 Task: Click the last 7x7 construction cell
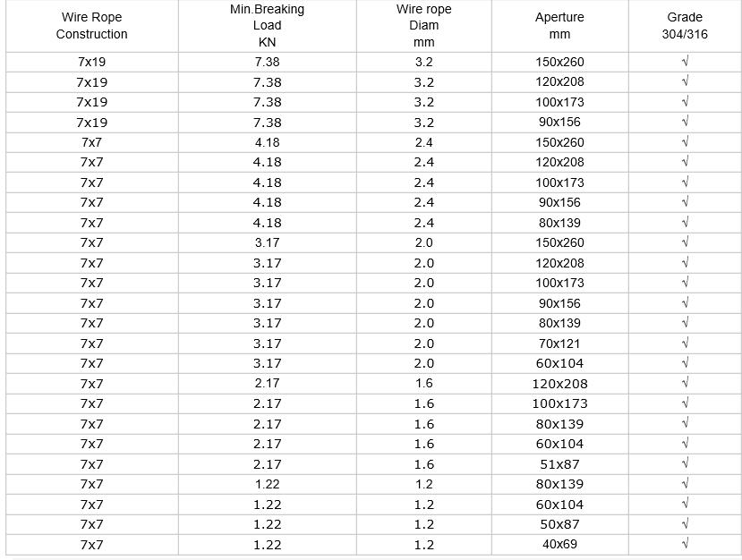92,545
